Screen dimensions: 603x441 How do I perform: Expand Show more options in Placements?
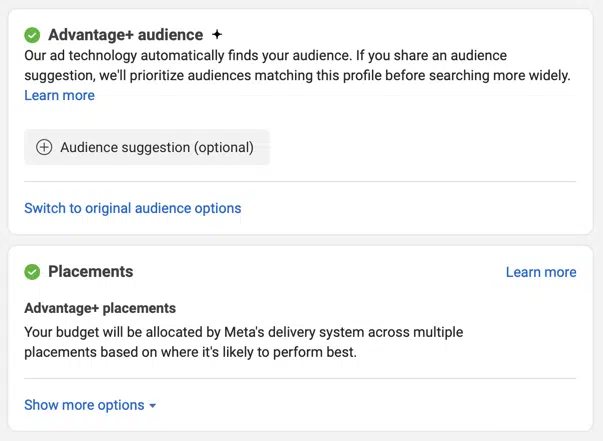pyautogui.click(x=84, y=405)
